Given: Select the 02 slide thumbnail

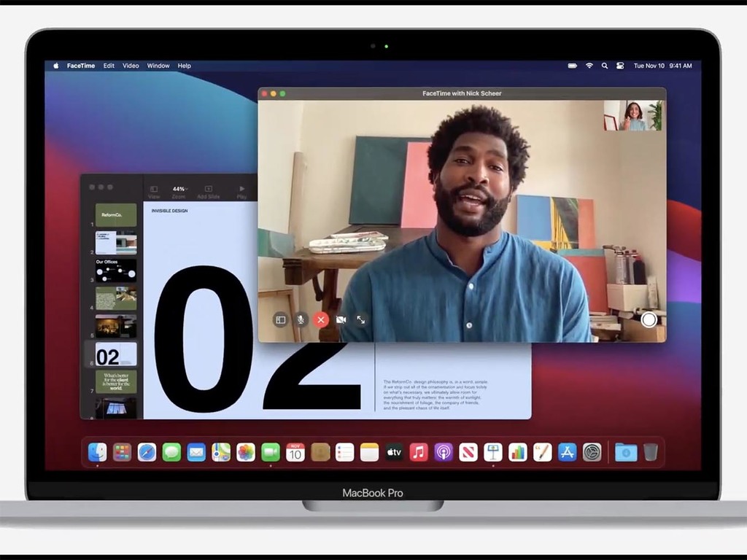Looking at the screenshot, I should coord(116,354).
